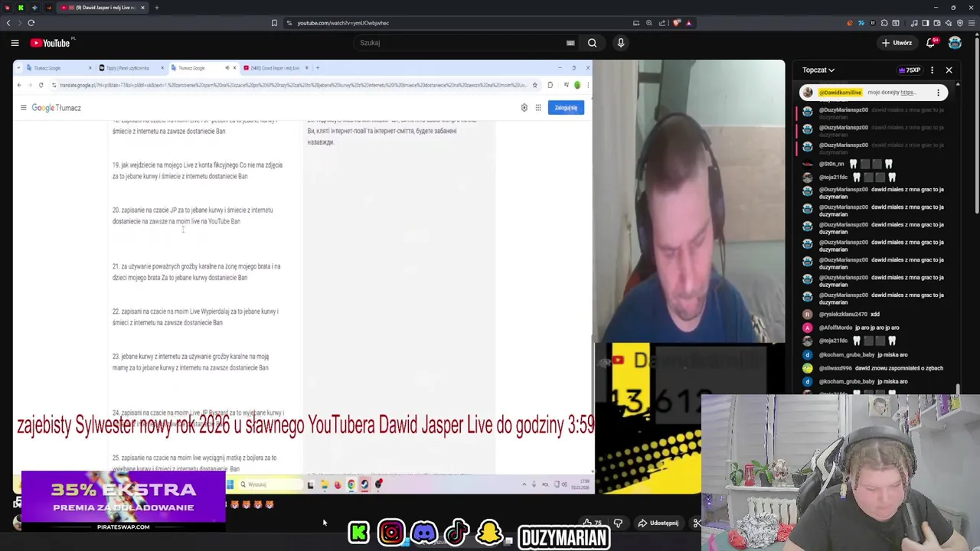980x551 pixels.
Task: Click the 7SXP points badge in chat
Action: tap(910, 70)
